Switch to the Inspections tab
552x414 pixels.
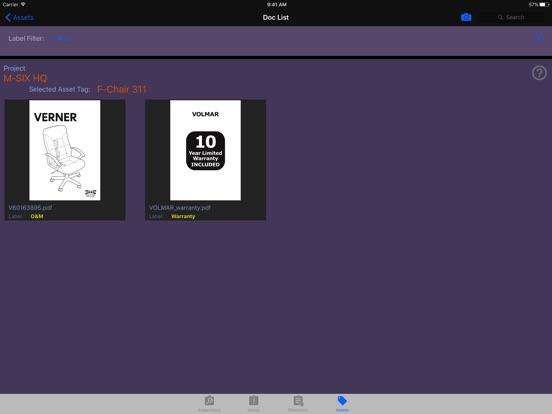click(209, 403)
